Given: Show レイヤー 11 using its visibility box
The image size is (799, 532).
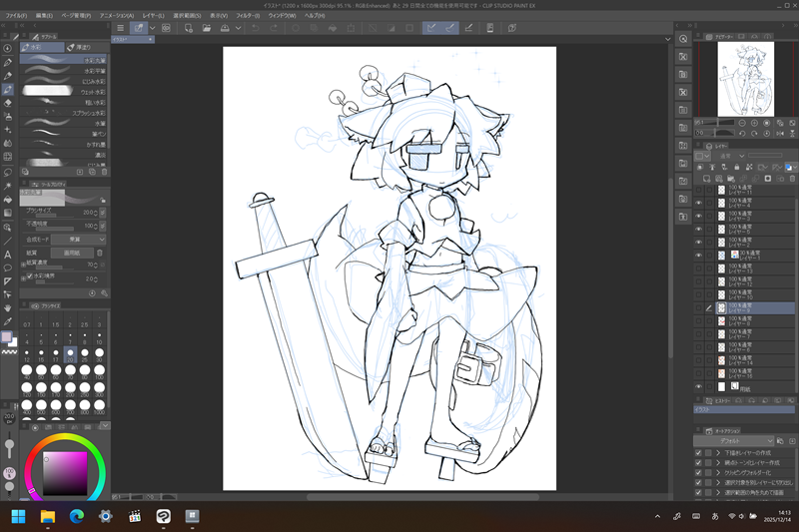Looking at the screenshot, I should [698, 190].
